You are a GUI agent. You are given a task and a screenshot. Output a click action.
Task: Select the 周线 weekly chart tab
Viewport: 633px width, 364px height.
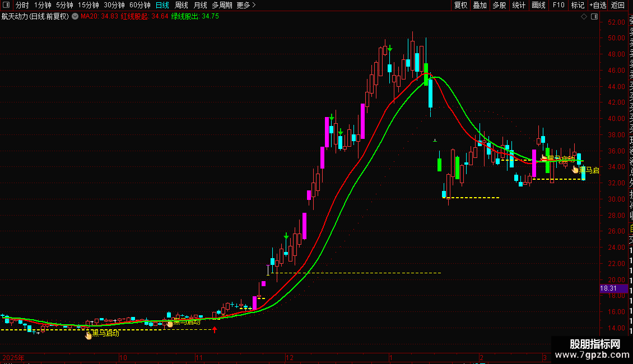click(x=181, y=5)
